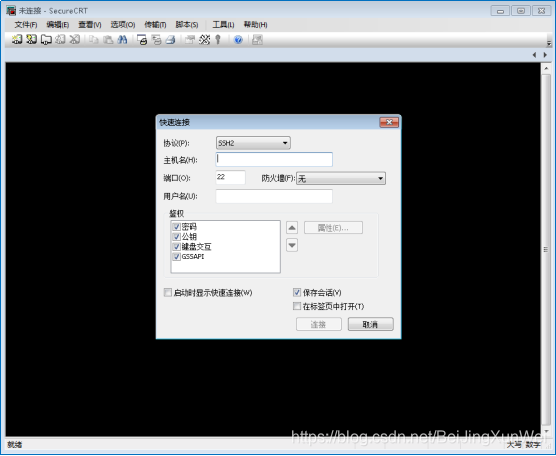Minimize the SecureCRT window
This screenshot has height=456, width=556.
pyautogui.click(x=500, y=11)
